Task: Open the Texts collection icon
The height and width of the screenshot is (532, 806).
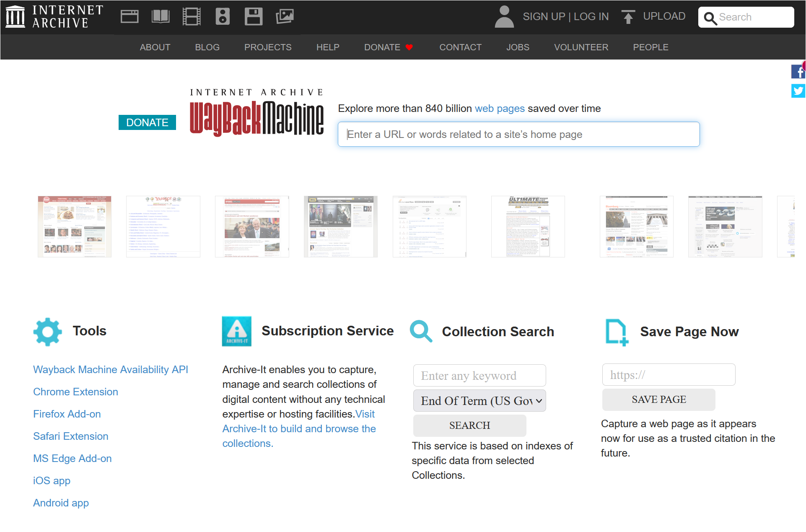Action: point(160,16)
